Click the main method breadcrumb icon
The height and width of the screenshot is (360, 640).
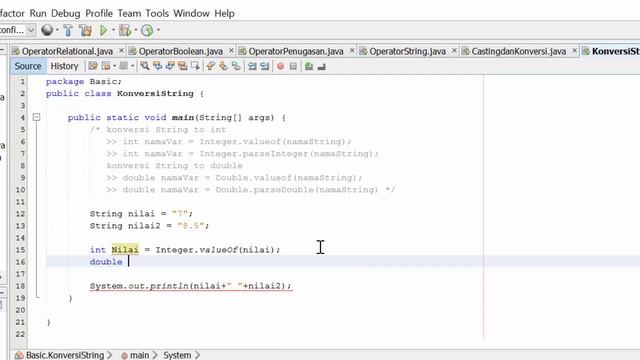coord(124,356)
